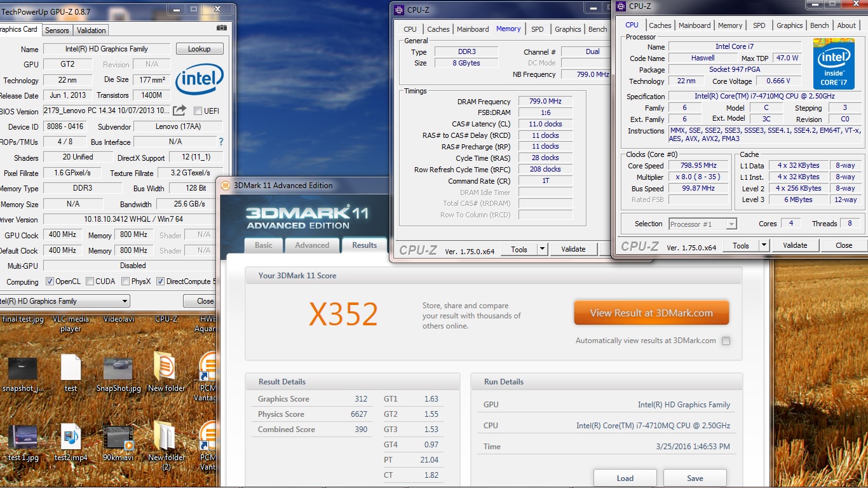Click Tools button in CPU-Z CPU window
Image resolution: width=868 pixels, height=488 pixels.
point(741,245)
